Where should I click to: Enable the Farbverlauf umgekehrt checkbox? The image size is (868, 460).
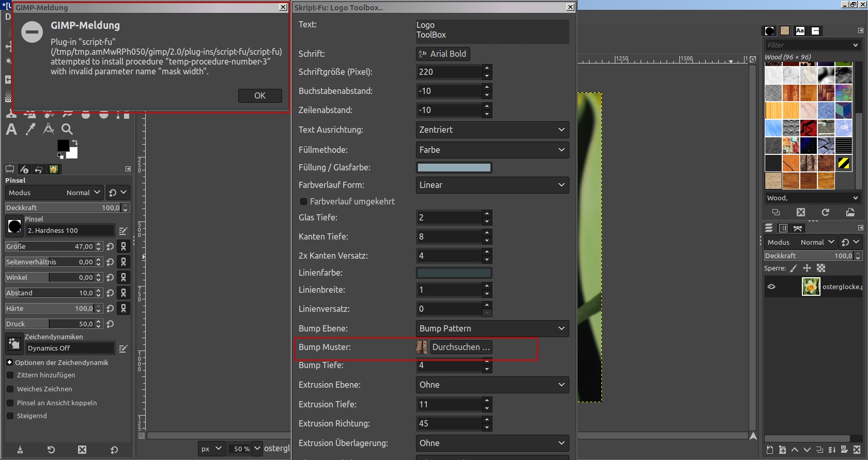tap(303, 201)
